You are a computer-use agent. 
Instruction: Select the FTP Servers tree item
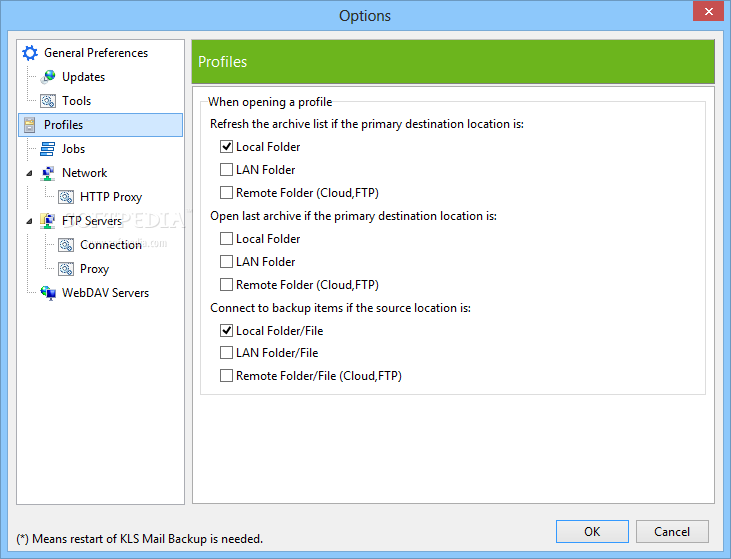(x=92, y=221)
